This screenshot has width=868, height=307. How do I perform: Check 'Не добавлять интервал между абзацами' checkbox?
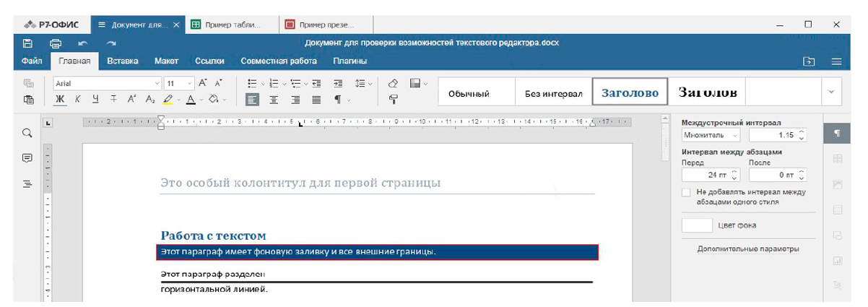click(x=686, y=193)
